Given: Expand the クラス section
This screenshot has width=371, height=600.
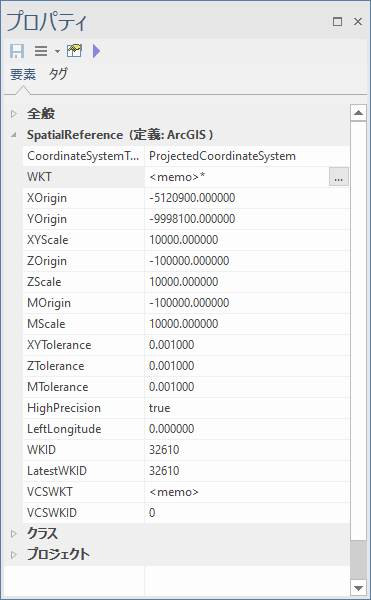Looking at the screenshot, I should [14, 533].
